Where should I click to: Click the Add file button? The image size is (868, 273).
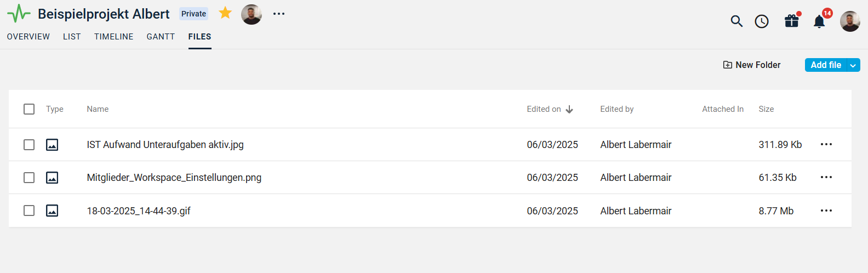(826, 65)
